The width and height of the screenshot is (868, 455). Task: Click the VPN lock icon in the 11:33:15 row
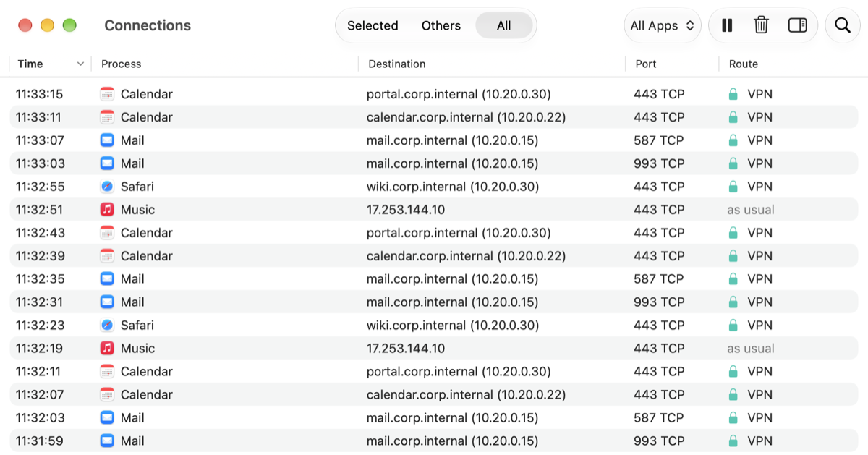click(733, 94)
